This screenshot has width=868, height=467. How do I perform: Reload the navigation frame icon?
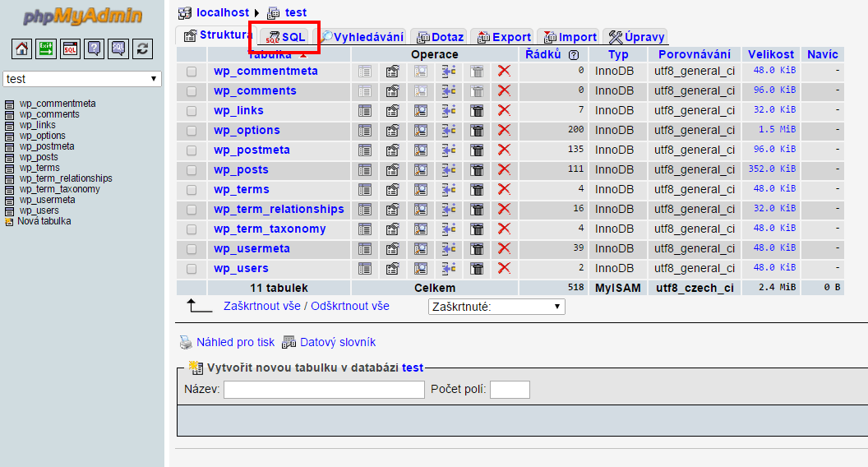[142, 49]
